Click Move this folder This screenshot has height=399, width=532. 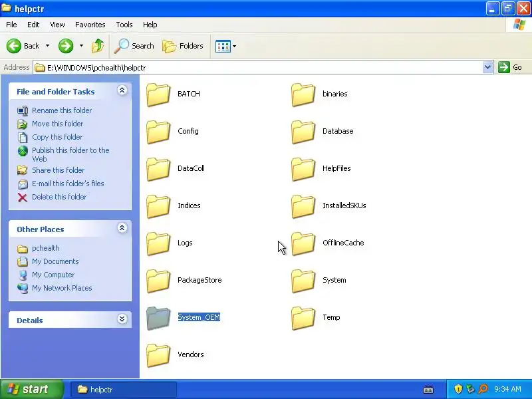(57, 124)
